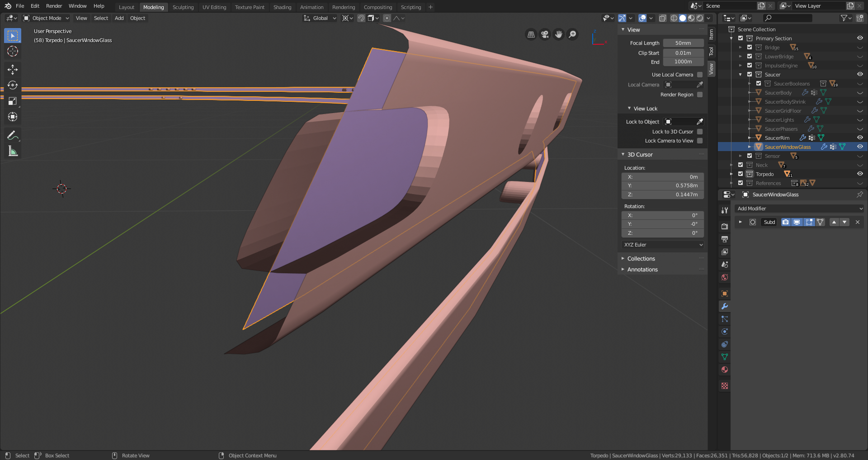
Task: Click the Toggle camera view icon
Action: point(545,34)
